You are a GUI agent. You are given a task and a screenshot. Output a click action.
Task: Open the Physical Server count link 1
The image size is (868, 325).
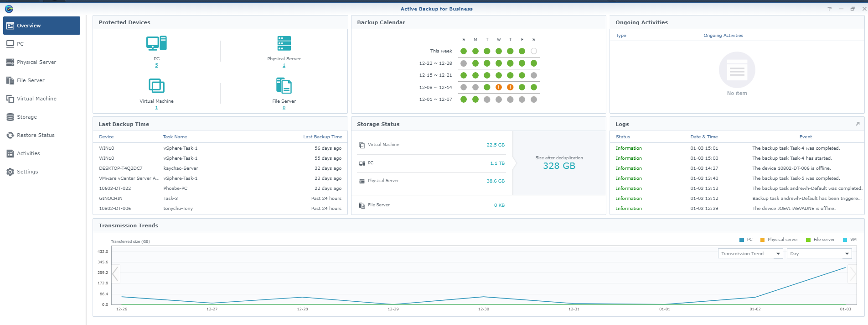[284, 65]
